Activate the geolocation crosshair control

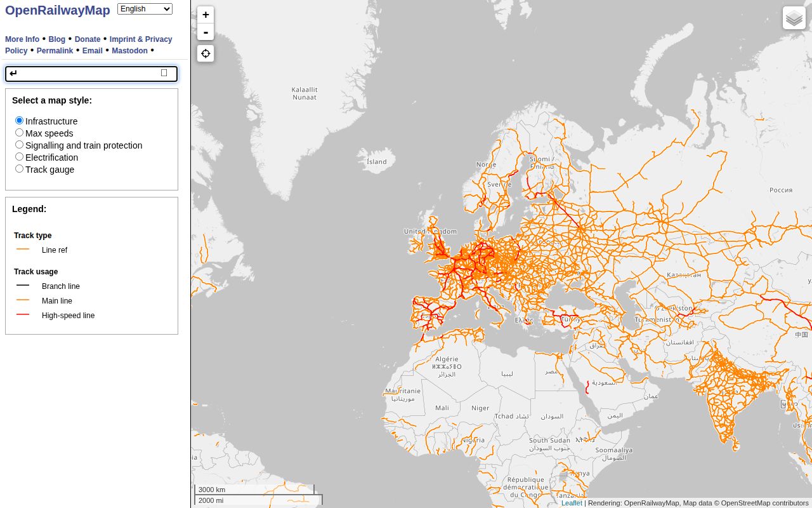[205, 53]
